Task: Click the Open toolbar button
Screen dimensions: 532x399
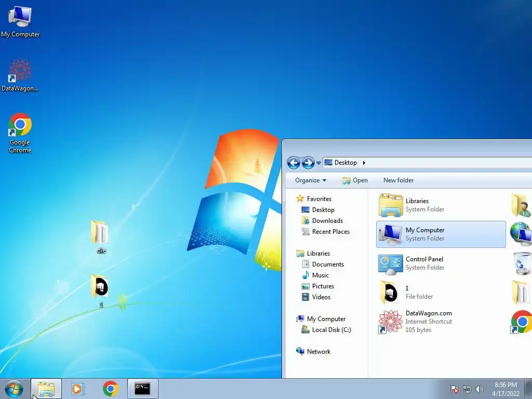Action: (x=355, y=180)
